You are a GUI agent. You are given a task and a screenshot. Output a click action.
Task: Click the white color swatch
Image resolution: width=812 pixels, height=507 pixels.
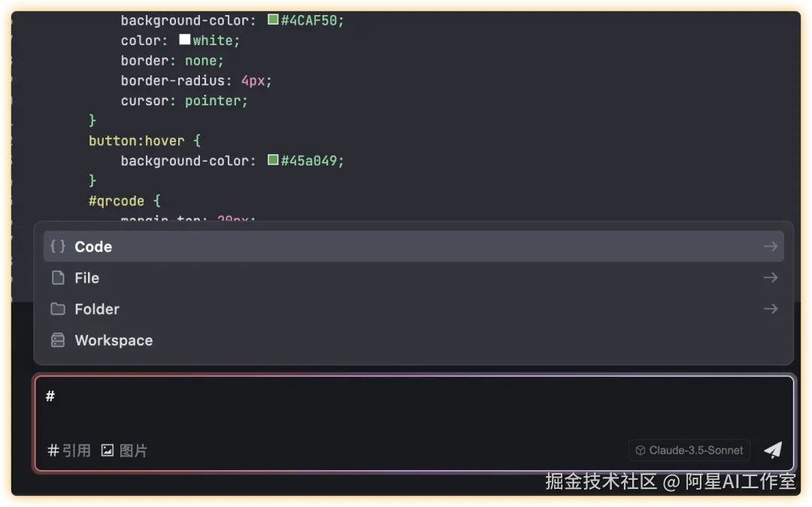tap(184, 39)
